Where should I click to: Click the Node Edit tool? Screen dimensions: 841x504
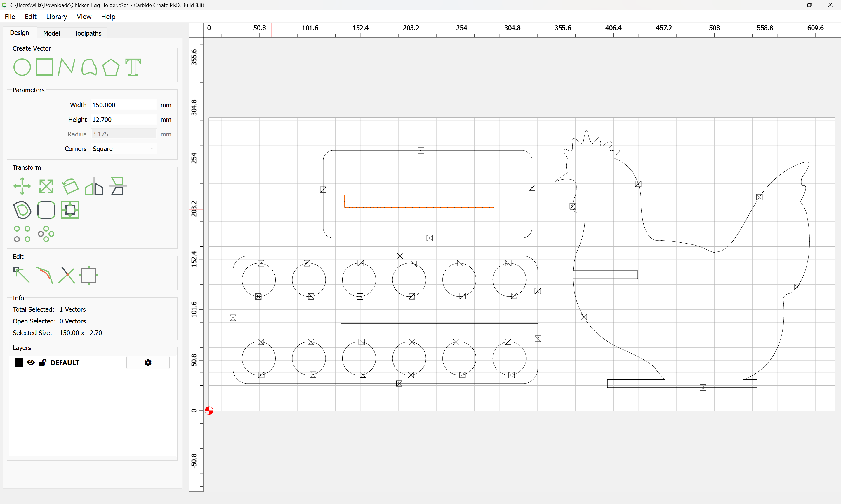21,275
